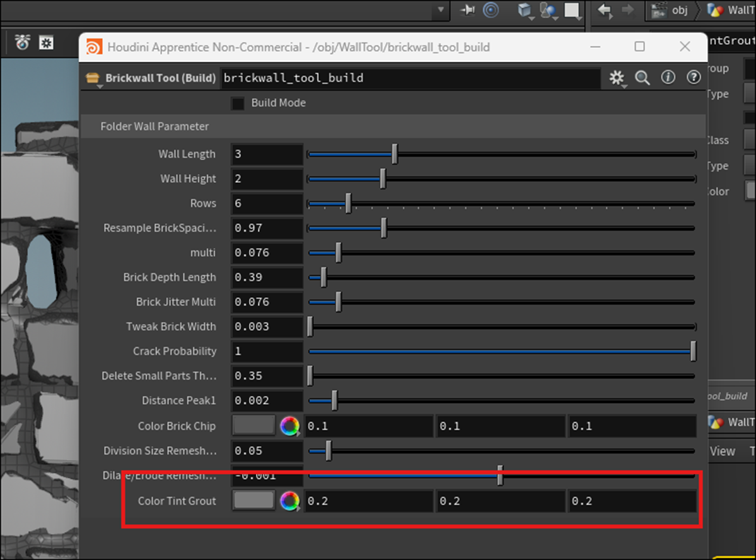Click the Resample BrickSpacing value field 0.97

(267, 228)
